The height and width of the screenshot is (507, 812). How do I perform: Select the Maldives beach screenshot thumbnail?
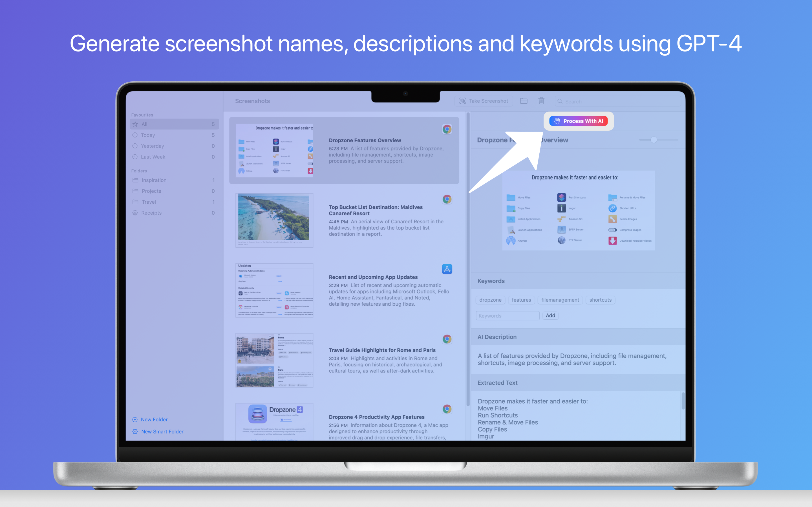tap(274, 220)
